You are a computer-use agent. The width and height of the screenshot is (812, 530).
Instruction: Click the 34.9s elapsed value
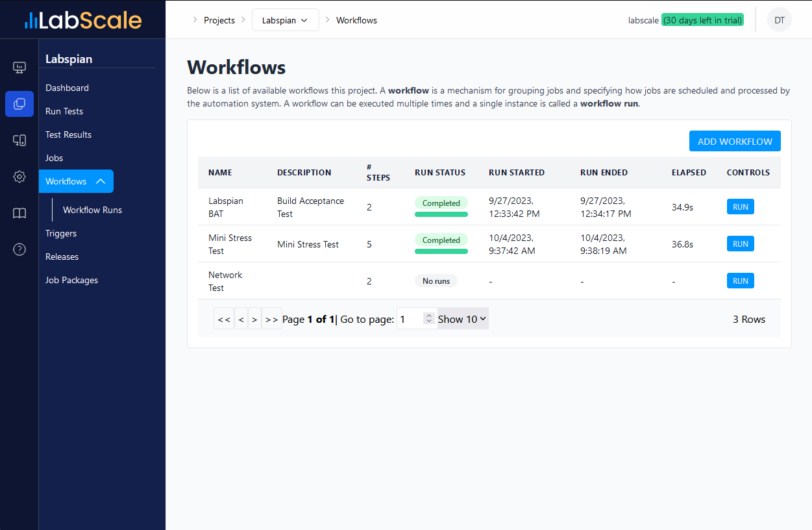pos(682,207)
